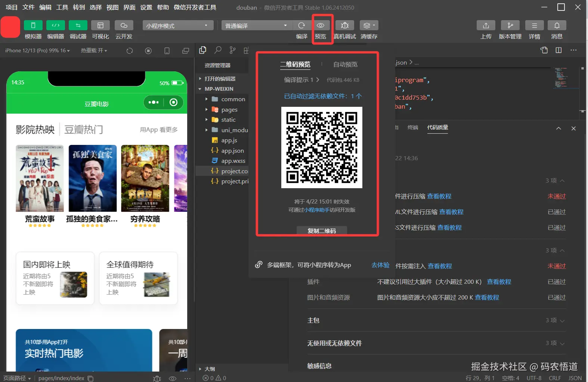Open 云开发 cloud development
This screenshot has width=588, height=382.
coord(124,25)
